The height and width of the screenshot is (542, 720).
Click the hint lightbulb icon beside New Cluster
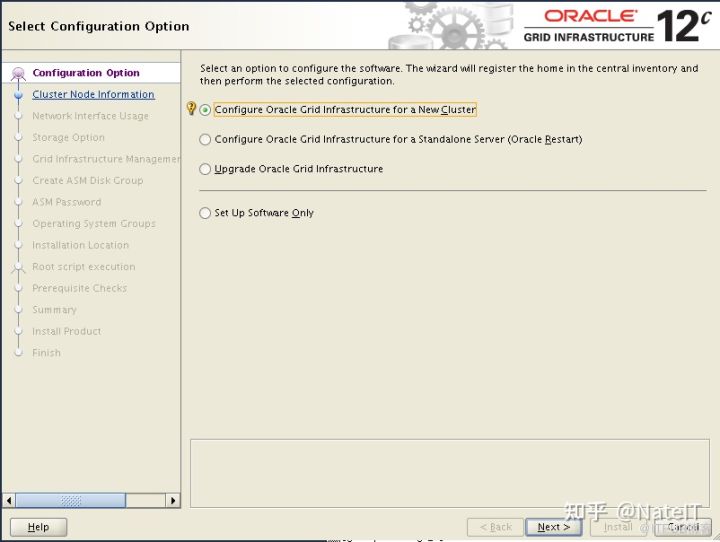[x=191, y=108]
